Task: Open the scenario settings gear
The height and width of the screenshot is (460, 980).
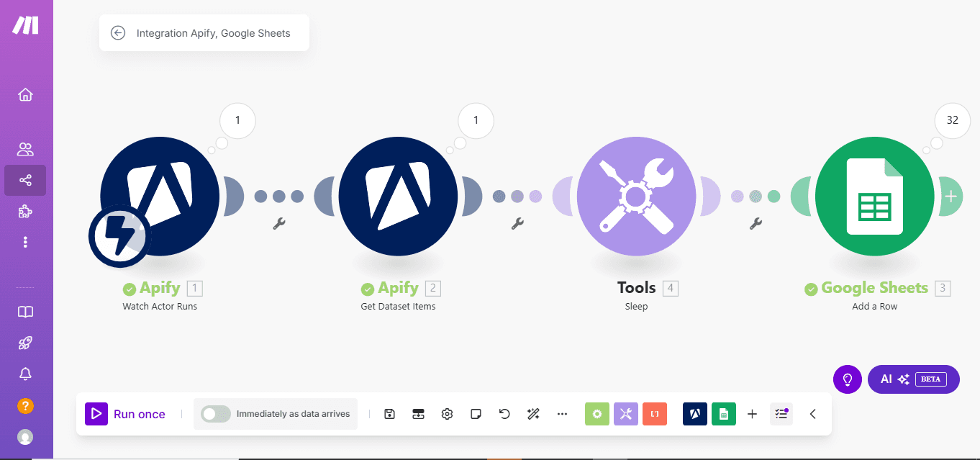Action: point(447,414)
